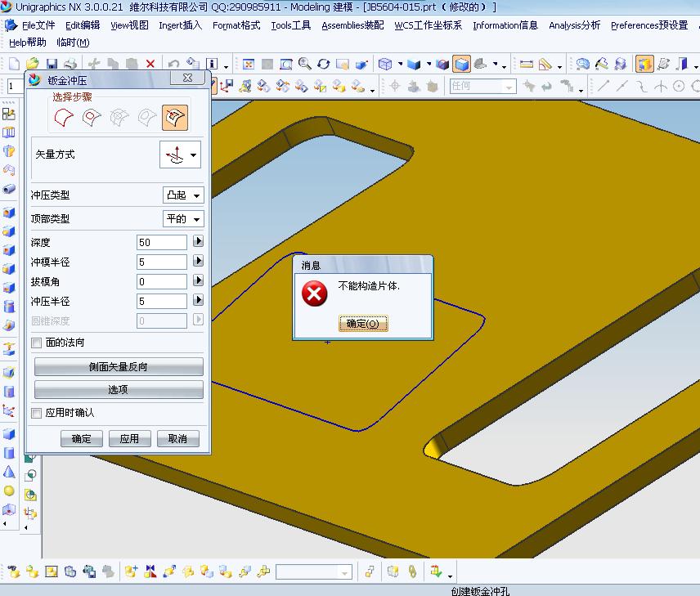Image resolution: width=700 pixels, height=596 pixels.
Task: Click the New file icon
Action: (x=14, y=64)
